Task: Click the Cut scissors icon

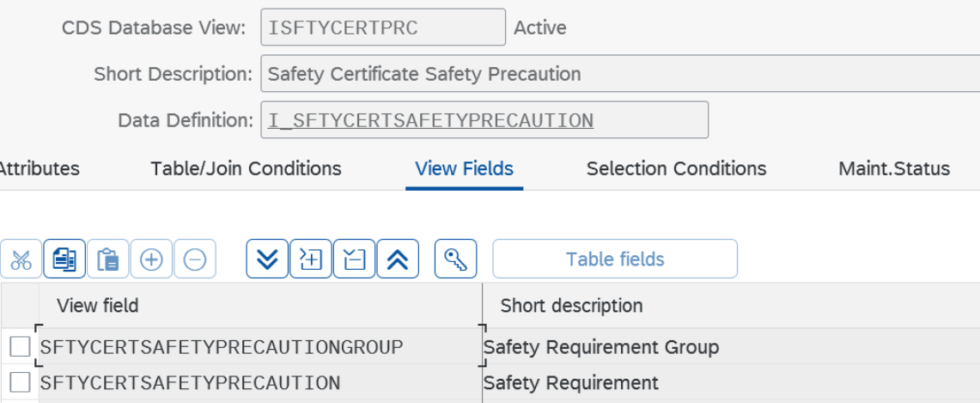Action: (x=21, y=260)
